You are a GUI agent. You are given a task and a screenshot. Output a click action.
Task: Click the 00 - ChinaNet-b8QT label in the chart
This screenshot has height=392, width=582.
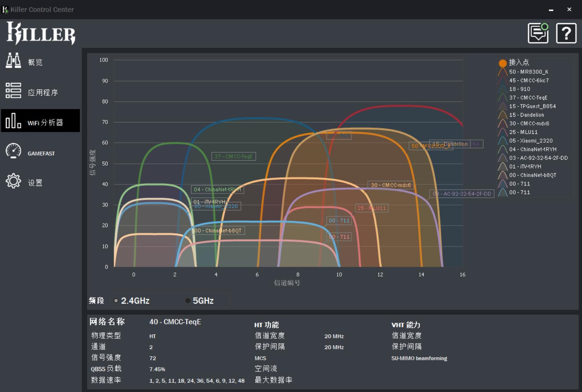click(x=218, y=231)
